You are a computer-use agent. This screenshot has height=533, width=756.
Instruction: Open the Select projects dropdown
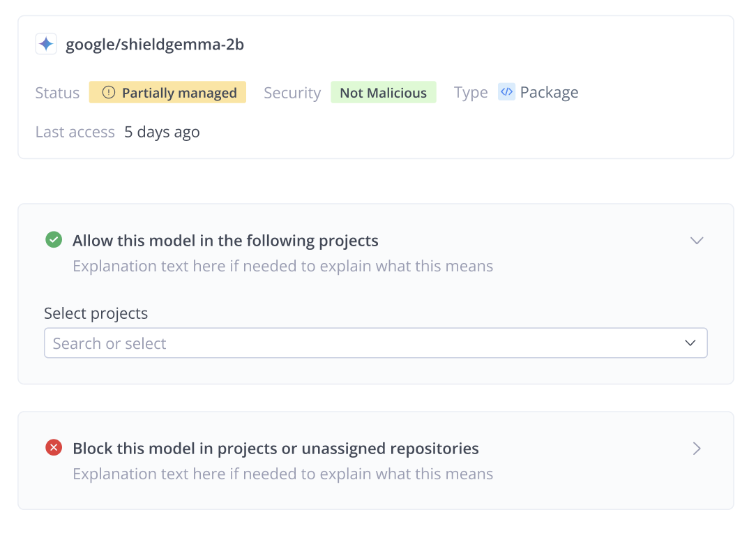tap(376, 343)
